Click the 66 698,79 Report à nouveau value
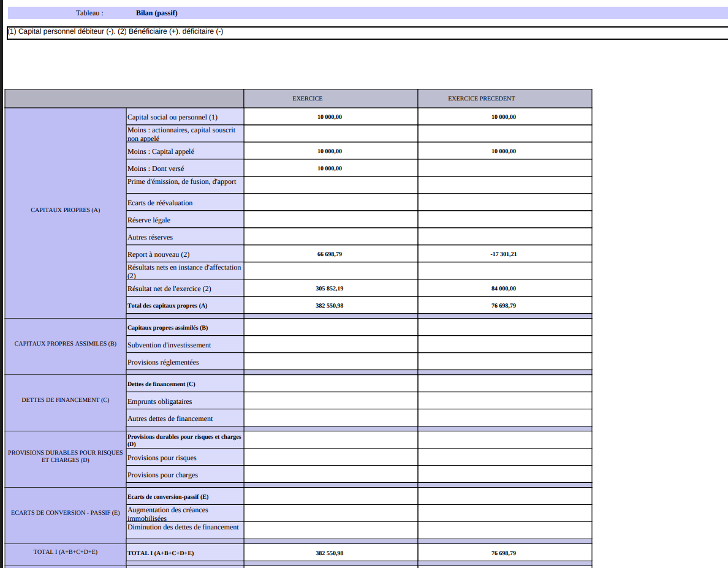The height and width of the screenshot is (568, 728). click(x=330, y=254)
